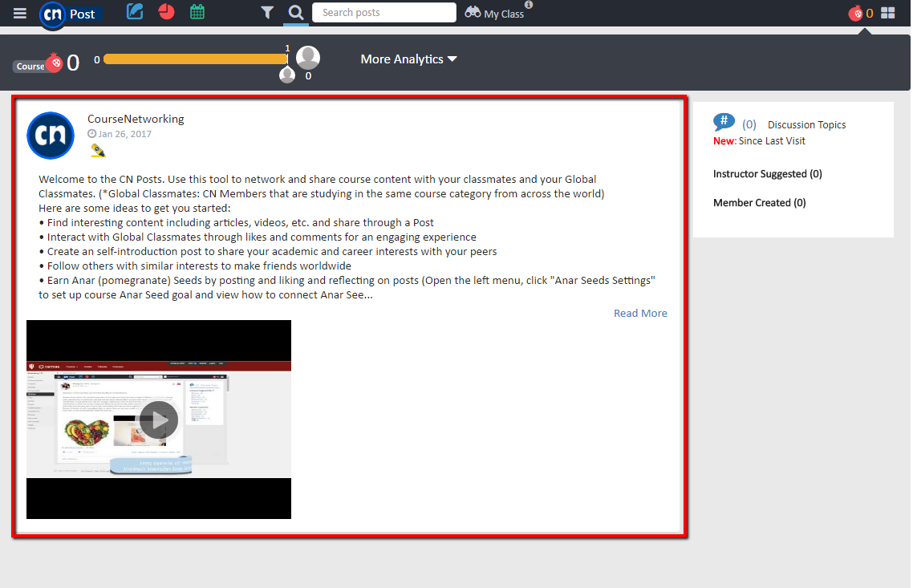Click the large 0 course seed count
The image size is (913, 588).
(73, 63)
